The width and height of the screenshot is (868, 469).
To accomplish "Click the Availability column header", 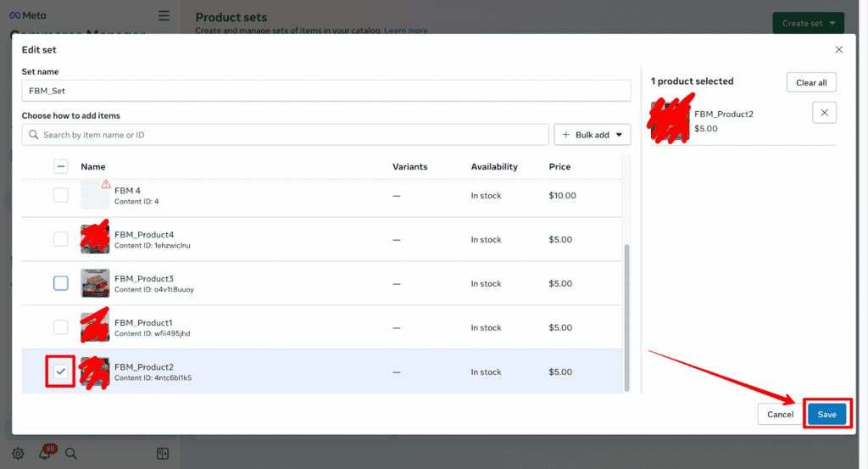I will pyautogui.click(x=494, y=167).
